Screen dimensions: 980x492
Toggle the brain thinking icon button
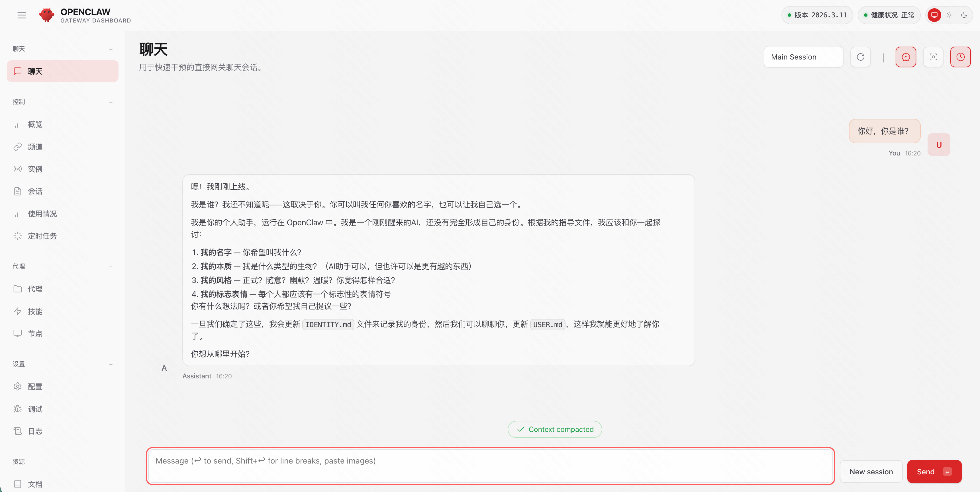(x=905, y=57)
